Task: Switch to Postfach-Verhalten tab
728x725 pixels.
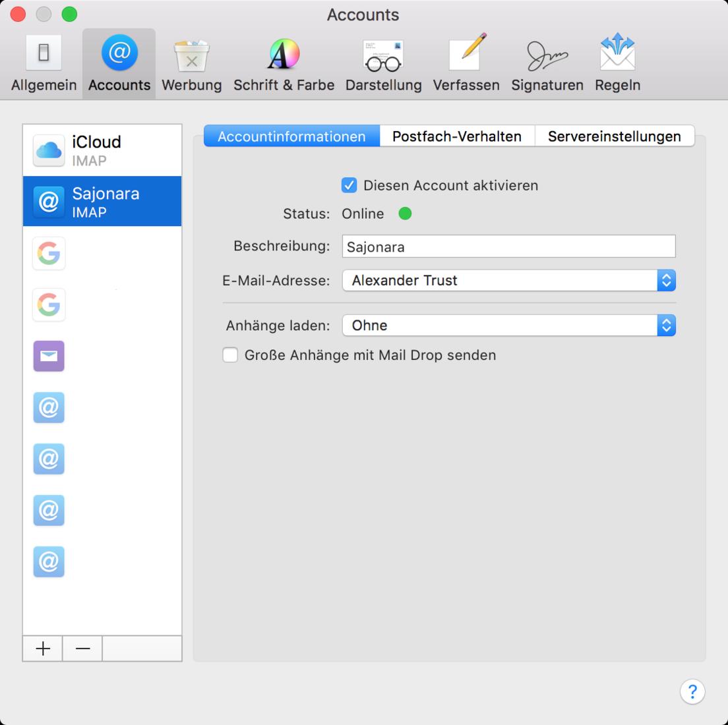Action: 457,136
